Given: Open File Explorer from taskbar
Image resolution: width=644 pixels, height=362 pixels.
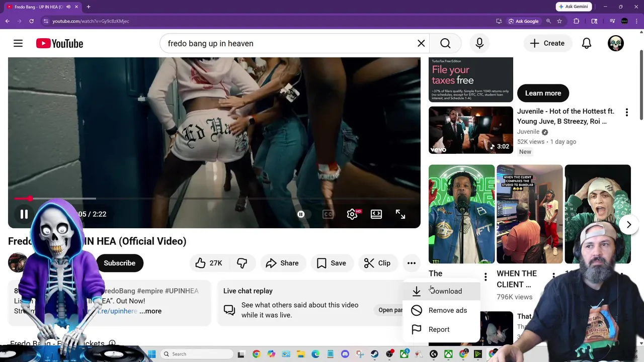Looking at the screenshot, I should (x=301, y=354).
